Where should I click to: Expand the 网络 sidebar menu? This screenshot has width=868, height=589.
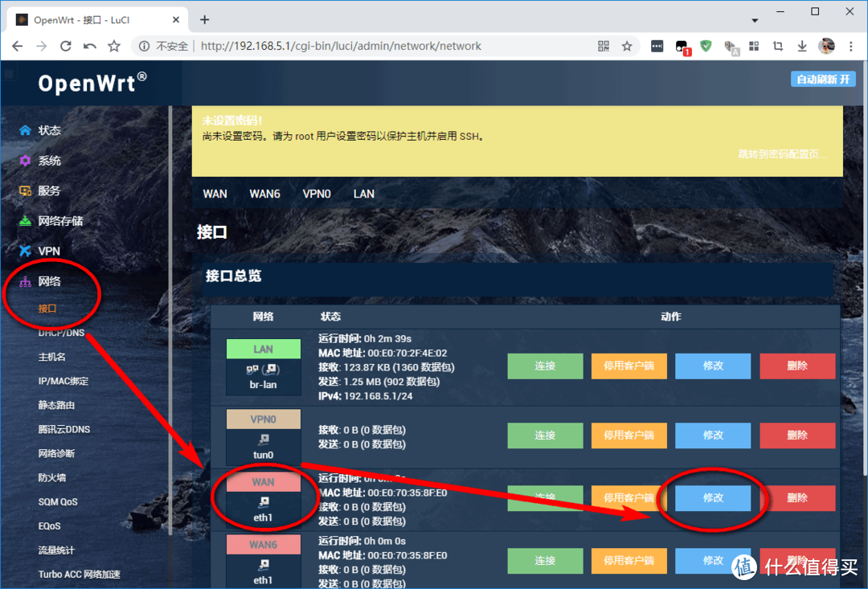point(49,281)
